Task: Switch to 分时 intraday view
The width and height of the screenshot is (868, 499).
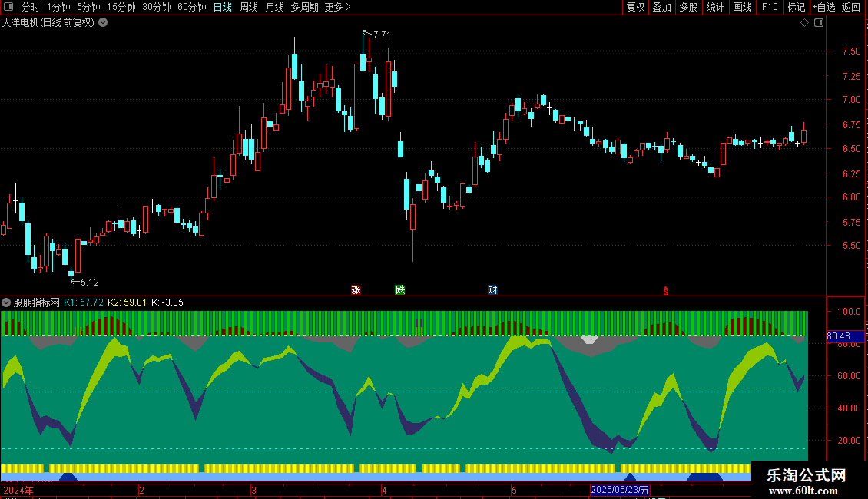Action: [31, 7]
